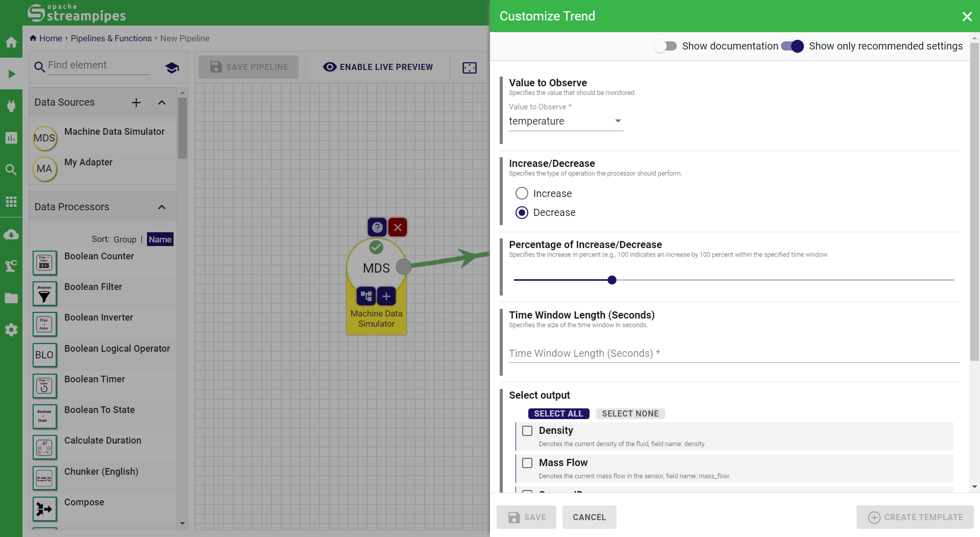Viewport: 980px width, 537px height.
Task: Open the Value to Observe dropdown
Action: coord(566,121)
